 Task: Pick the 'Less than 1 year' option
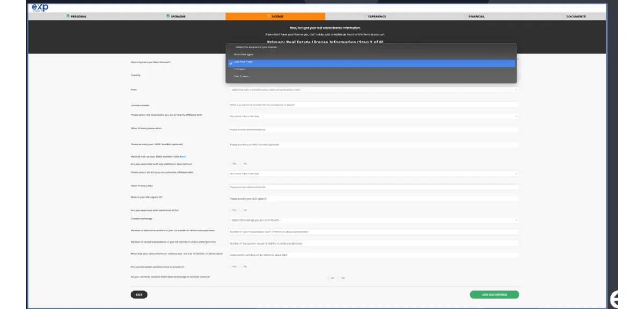point(371,63)
